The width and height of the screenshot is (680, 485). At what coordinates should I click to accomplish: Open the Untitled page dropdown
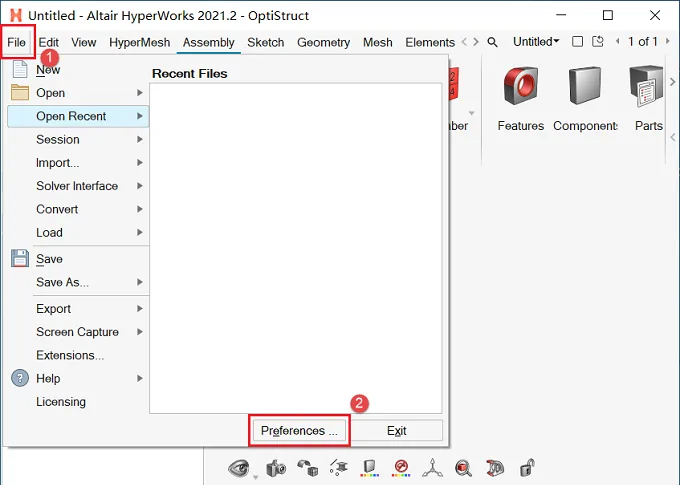click(536, 42)
